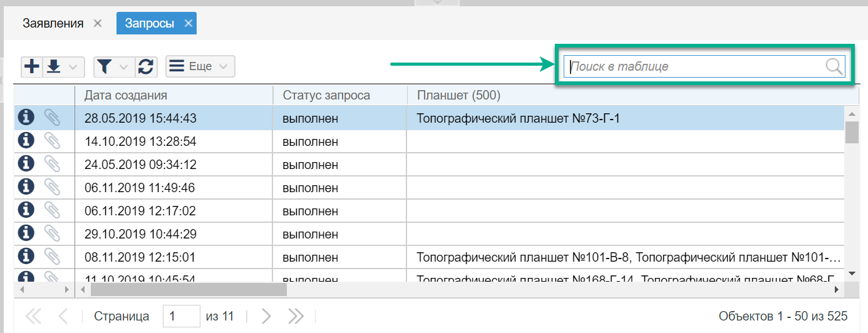
Task: Expand the filter dropdown arrow
Action: point(123,66)
